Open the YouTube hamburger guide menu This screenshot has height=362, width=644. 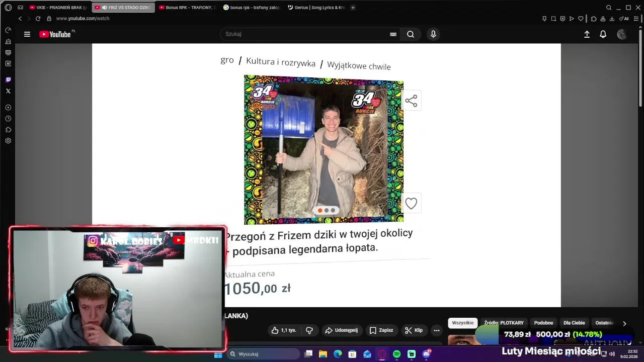coord(27,34)
